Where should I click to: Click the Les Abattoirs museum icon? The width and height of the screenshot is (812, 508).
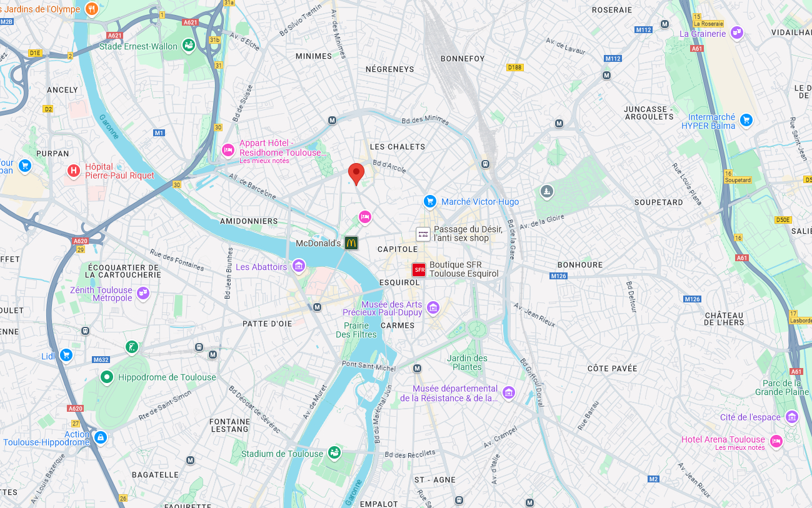click(x=299, y=267)
